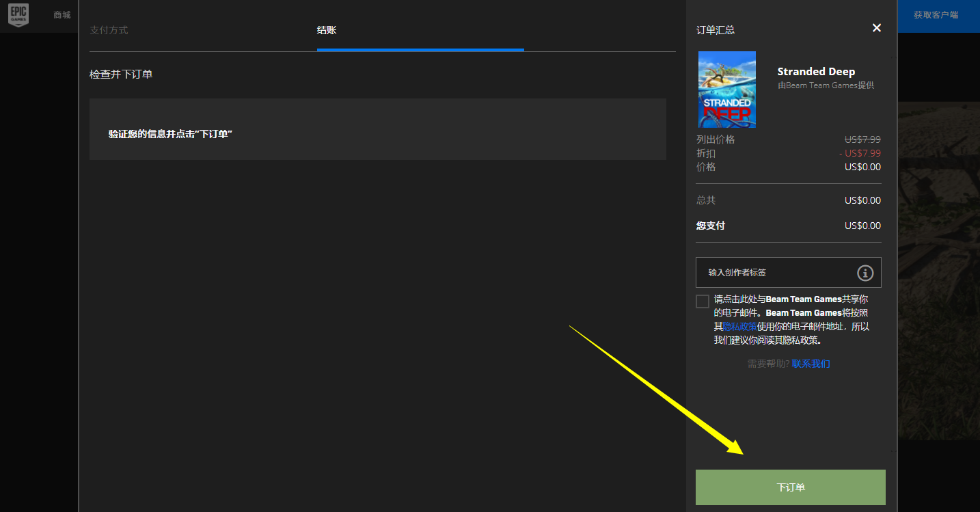Open the 商城 menu item
The width and height of the screenshot is (980, 512).
[62, 15]
